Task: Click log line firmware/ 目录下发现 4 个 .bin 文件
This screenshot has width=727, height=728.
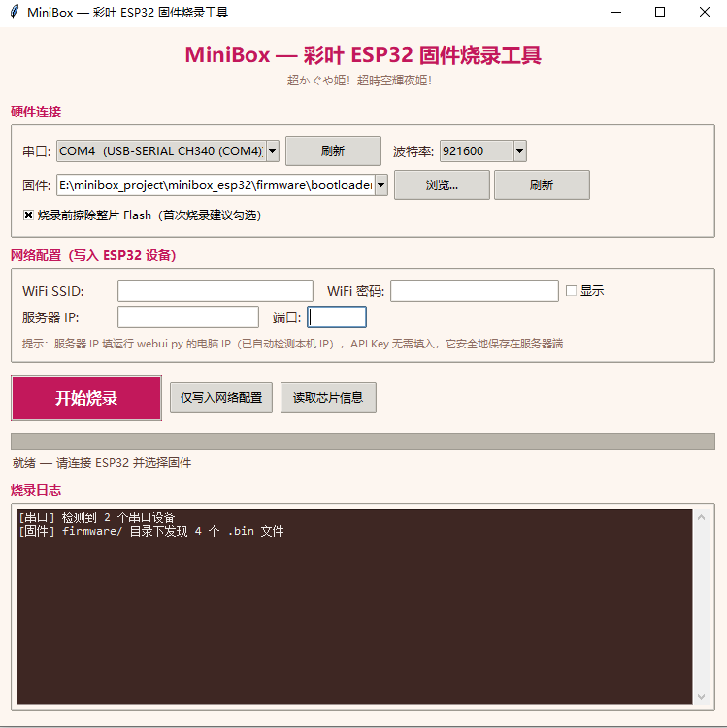Action: (150, 531)
